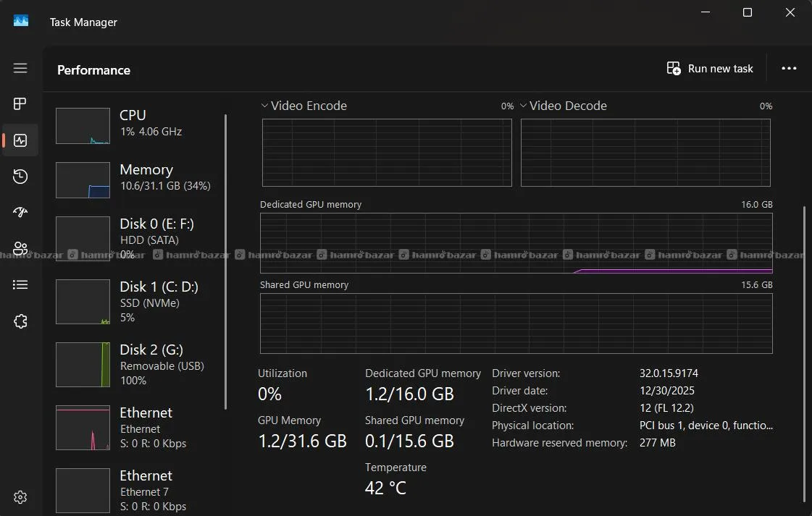812x516 pixels.
Task: Click Run new task button
Action: 709,68
